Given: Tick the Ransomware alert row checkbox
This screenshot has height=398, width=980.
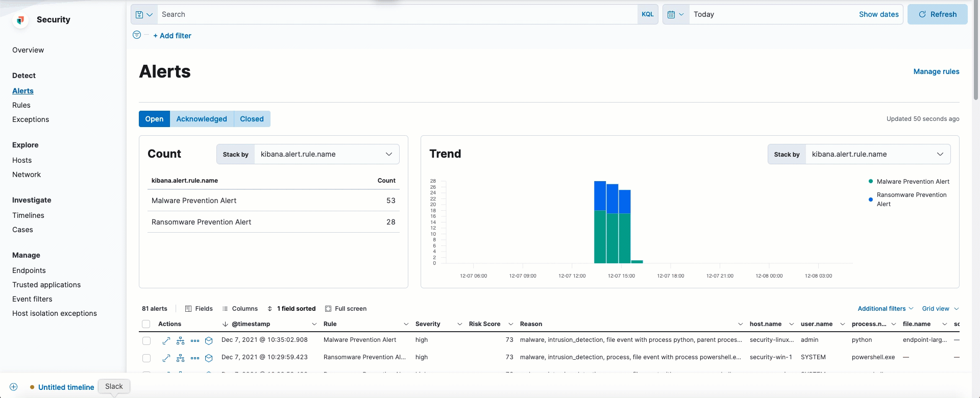Looking at the screenshot, I should pos(146,358).
